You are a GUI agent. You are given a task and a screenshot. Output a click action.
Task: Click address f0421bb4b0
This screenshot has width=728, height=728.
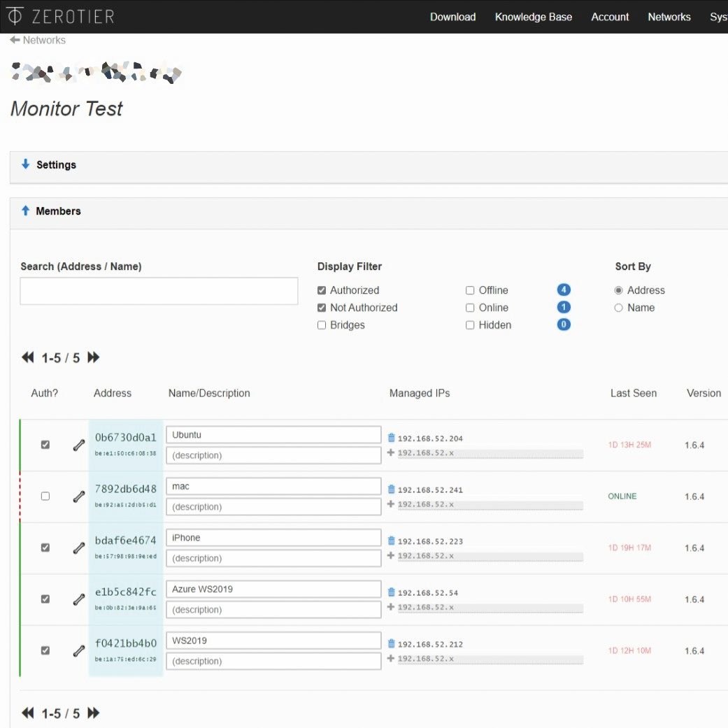pos(125,643)
